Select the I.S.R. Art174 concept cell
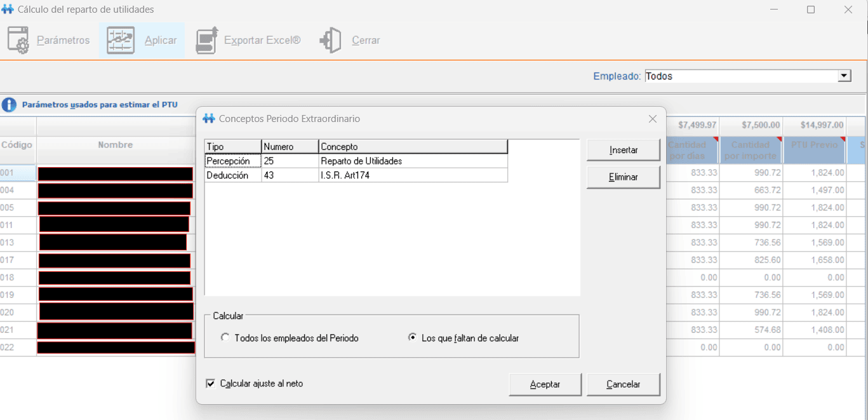The height and width of the screenshot is (420, 868). click(x=413, y=175)
